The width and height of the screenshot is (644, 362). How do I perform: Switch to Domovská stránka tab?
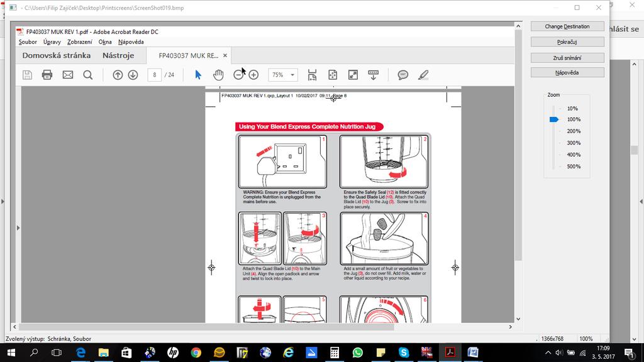(x=56, y=55)
